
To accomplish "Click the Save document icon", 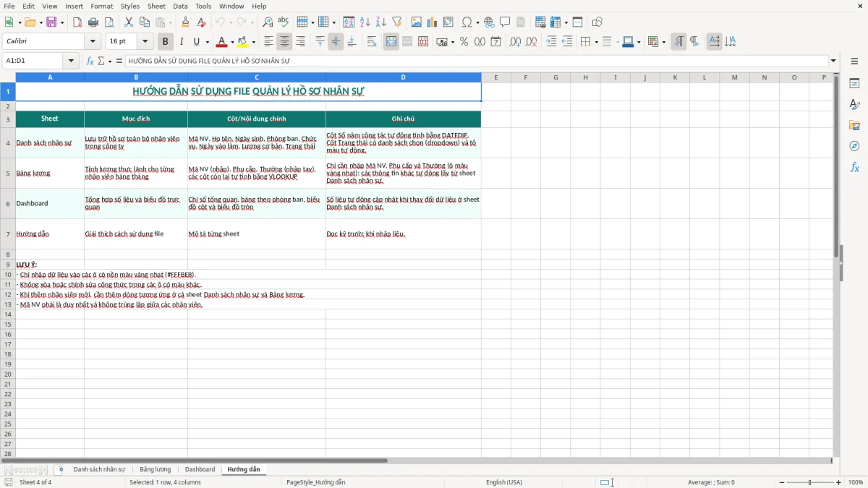I will (51, 22).
